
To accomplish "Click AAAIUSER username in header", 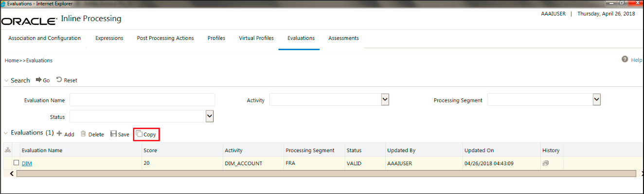I will click(554, 14).
